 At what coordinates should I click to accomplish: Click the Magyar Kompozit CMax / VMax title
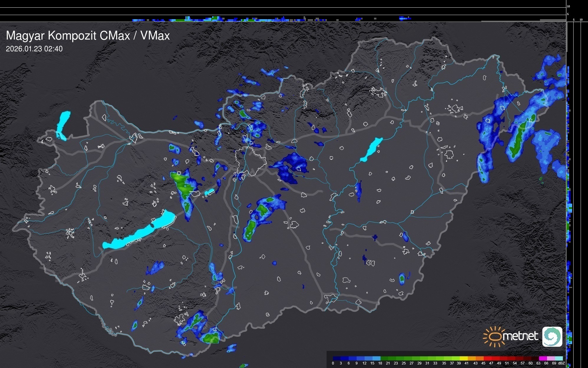(88, 36)
